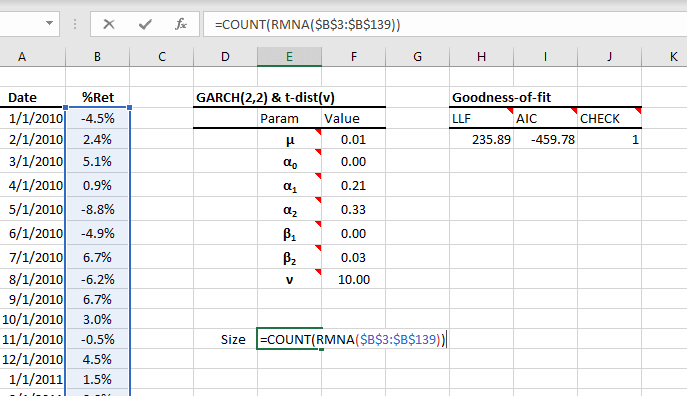This screenshot has width=687, height=396.
Task: Select date cell 10/1/2010
Action: [32, 319]
